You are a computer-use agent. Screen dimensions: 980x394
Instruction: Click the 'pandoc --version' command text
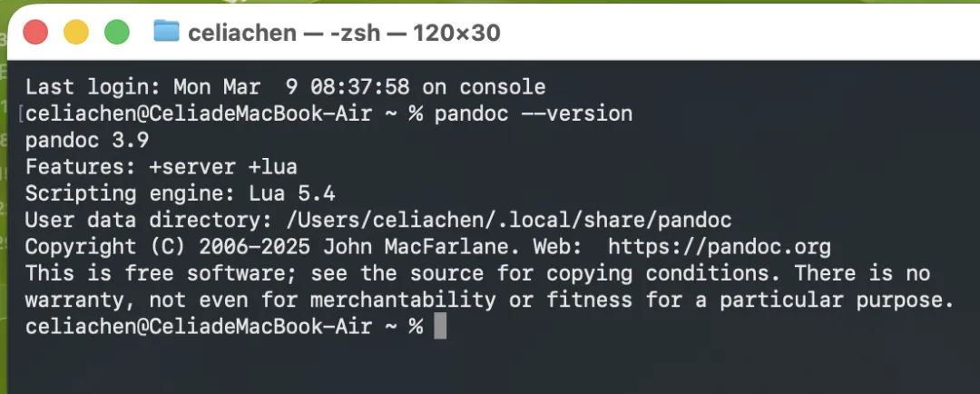click(534, 113)
